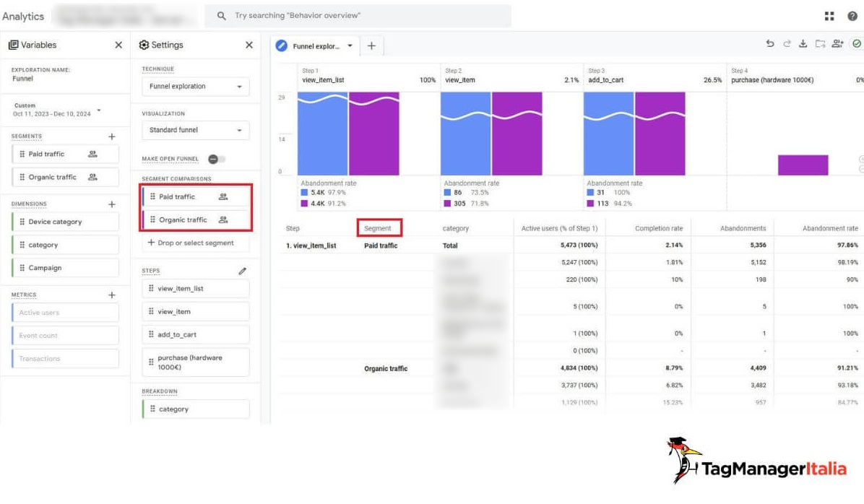Select the view_item funnel step
Viewport: 864px width, 504px height.
pyautogui.click(x=196, y=311)
